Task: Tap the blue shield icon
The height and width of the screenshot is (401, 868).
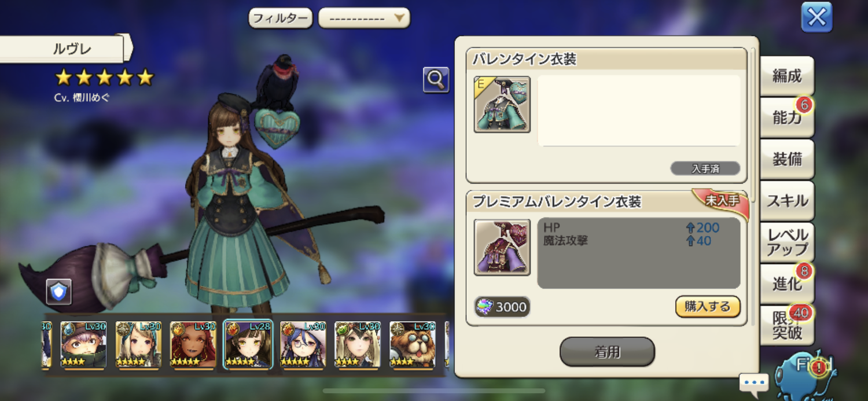Action: pyautogui.click(x=59, y=292)
